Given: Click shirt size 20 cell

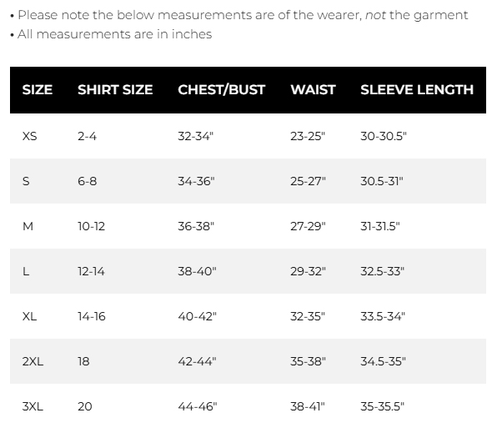Looking at the screenshot, I should coord(85,406).
